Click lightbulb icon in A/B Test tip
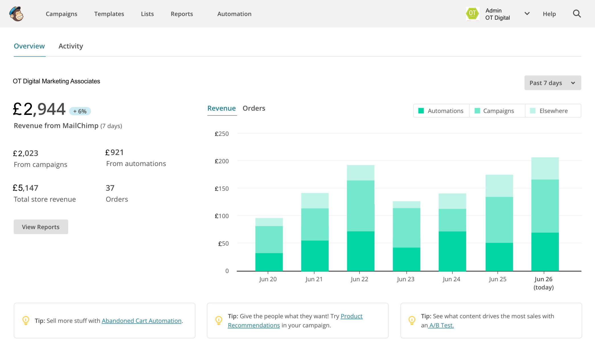This screenshot has height=364, width=595. (412, 320)
